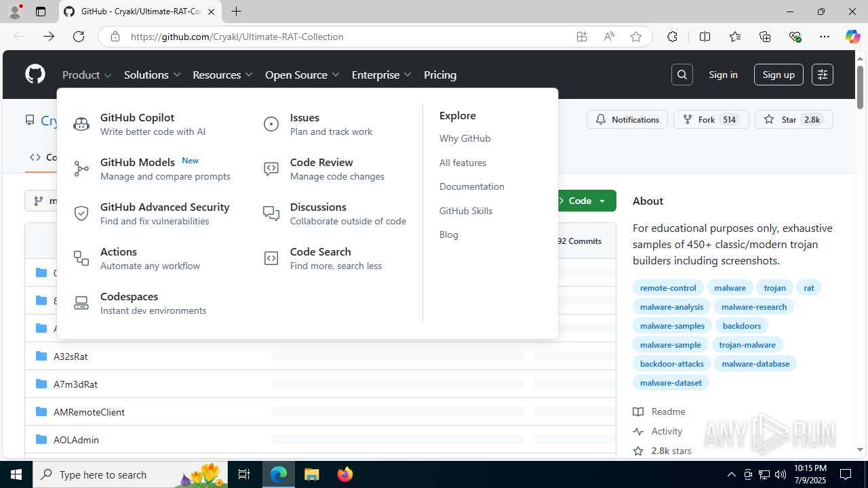Click the GitHub Models icon
Image resolution: width=868 pixels, height=488 pixels.
(81, 169)
